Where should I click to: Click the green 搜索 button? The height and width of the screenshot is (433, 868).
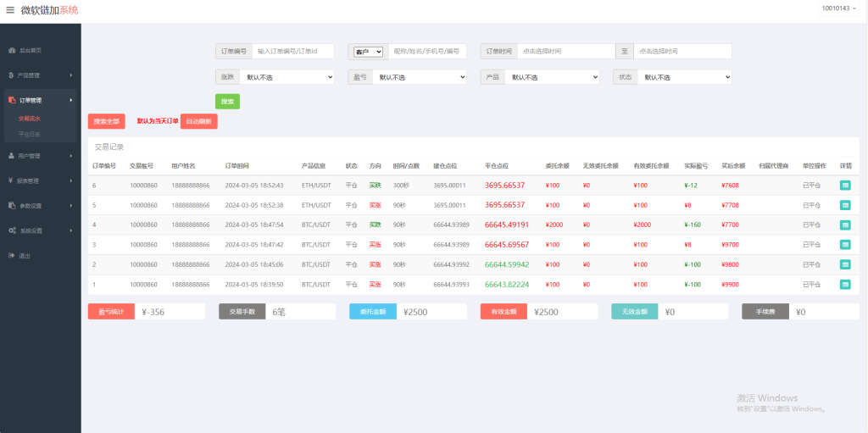tap(227, 102)
